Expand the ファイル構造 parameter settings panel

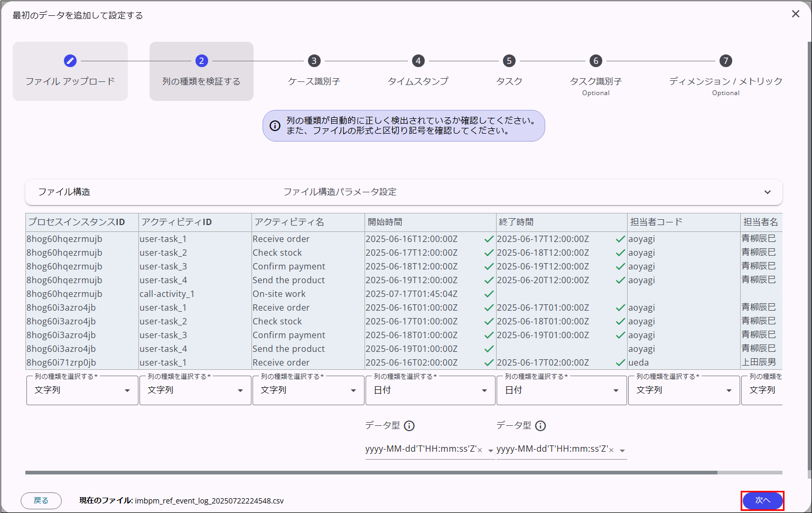[767, 192]
